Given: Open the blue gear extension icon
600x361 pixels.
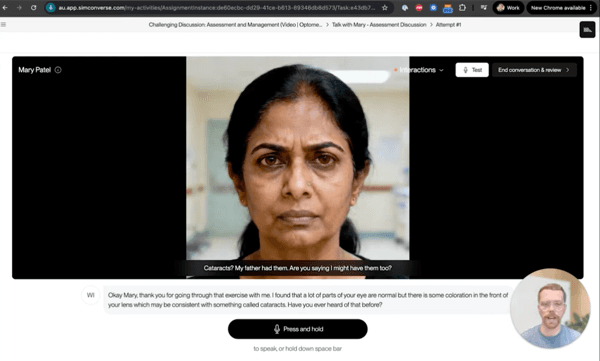Looking at the screenshot, I should (433, 8).
